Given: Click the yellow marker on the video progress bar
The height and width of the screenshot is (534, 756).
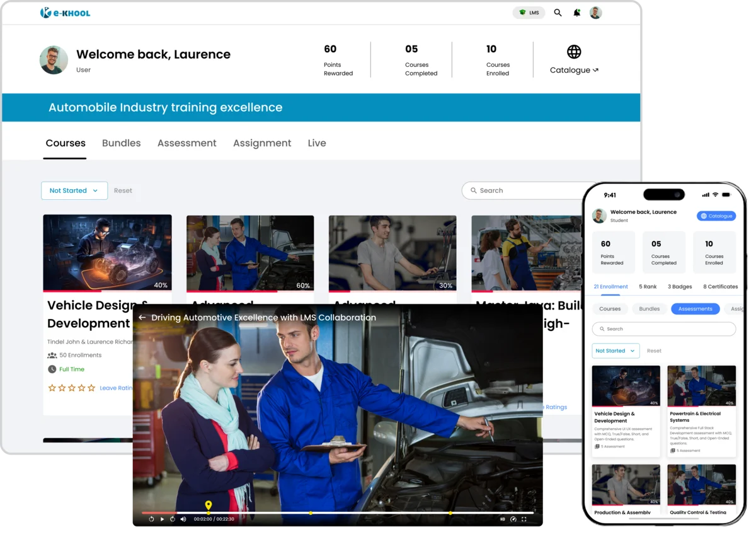Looking at the screenshot, I should coord(209,506).
